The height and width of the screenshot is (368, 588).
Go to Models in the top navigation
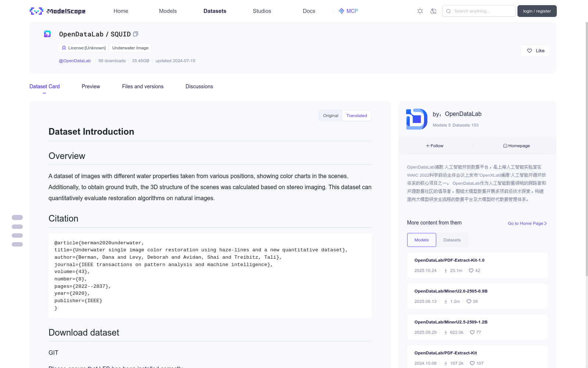click(x=168, y=11)
